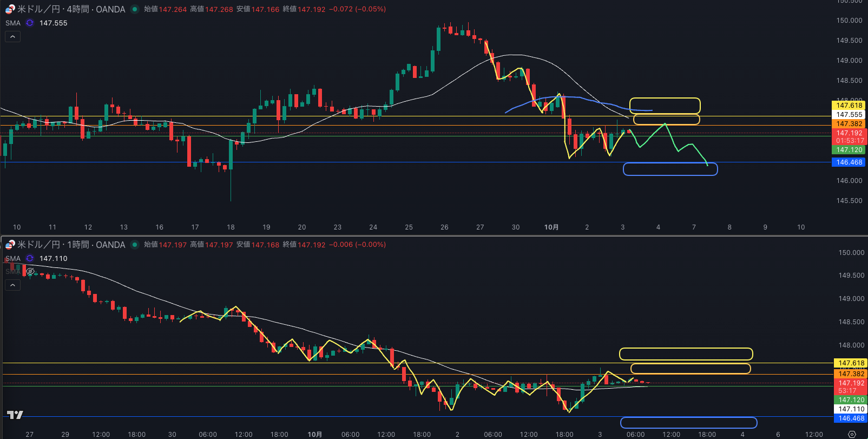The height and width of the screenshot is (439, 868).
Task: Click the TradingView logo in bottom-left corner
Action: pyautogui.click(x=15, y=415)
